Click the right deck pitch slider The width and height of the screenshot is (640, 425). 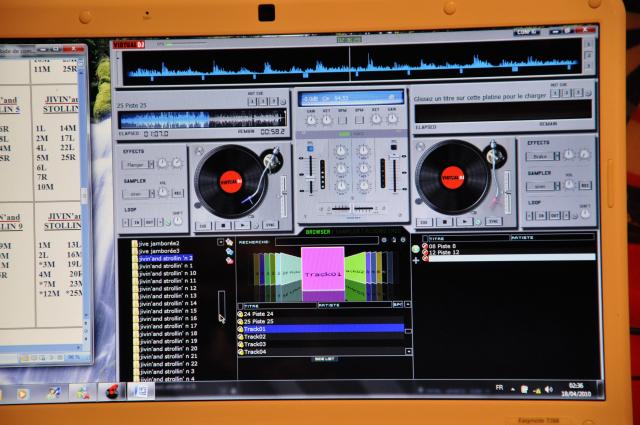pos(507,192)
